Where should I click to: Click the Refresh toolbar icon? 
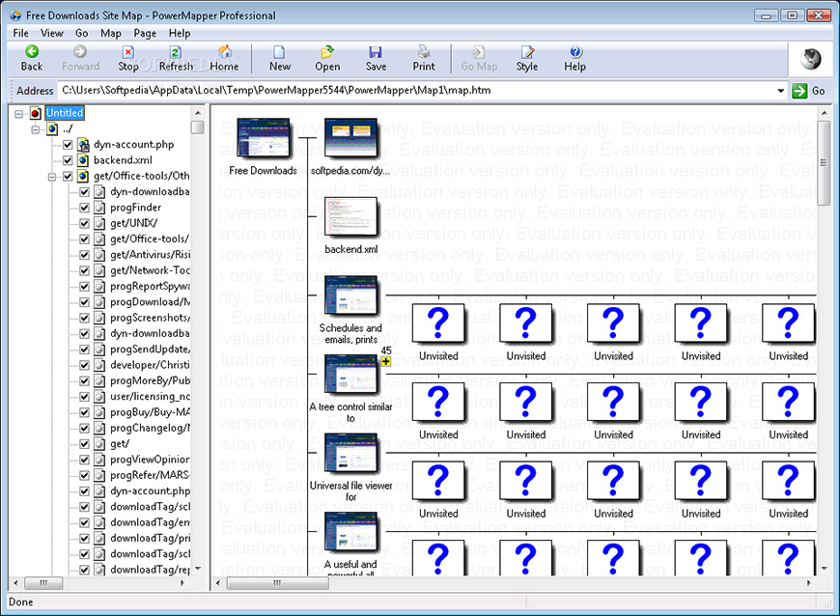pos(175,53)
